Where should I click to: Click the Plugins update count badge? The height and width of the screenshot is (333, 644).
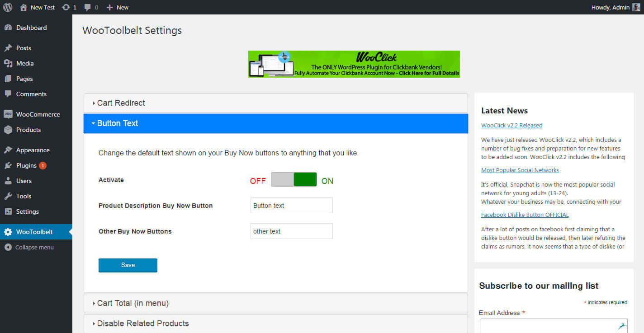click(x=43, y=165)
